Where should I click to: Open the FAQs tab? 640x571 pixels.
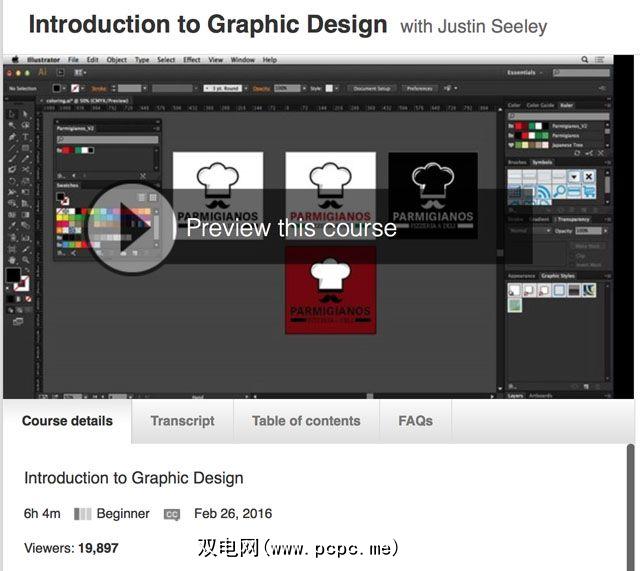point(415,421)
